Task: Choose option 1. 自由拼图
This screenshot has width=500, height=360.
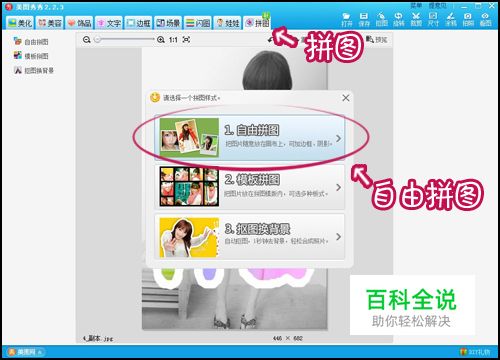Action: pyautogui.click(x=250, y=137)
